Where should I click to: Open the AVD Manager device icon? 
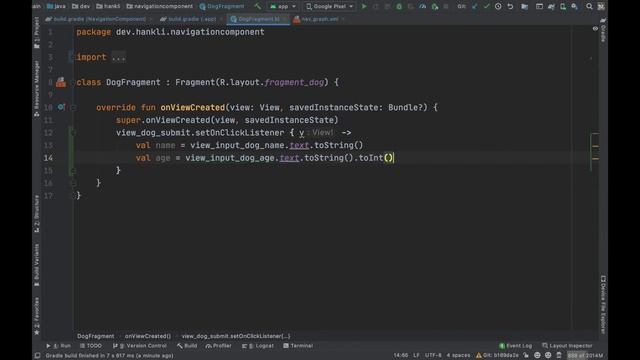[x=563, y=6]
